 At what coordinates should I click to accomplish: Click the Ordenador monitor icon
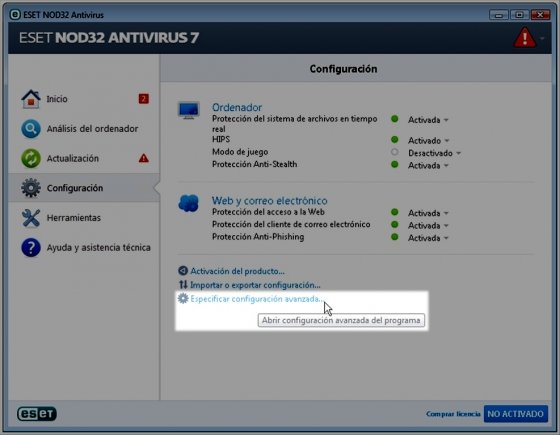(x=189, y=110)
